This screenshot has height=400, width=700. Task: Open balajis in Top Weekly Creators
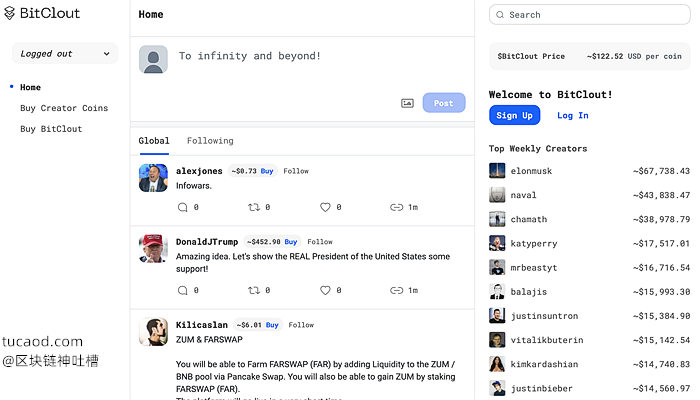(x=529, y=292)
